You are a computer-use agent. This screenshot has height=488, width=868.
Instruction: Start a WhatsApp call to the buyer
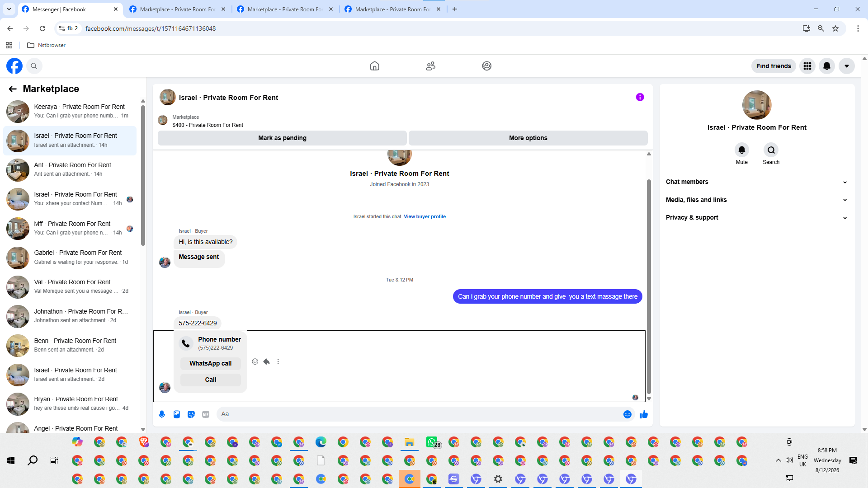point(210,363)
